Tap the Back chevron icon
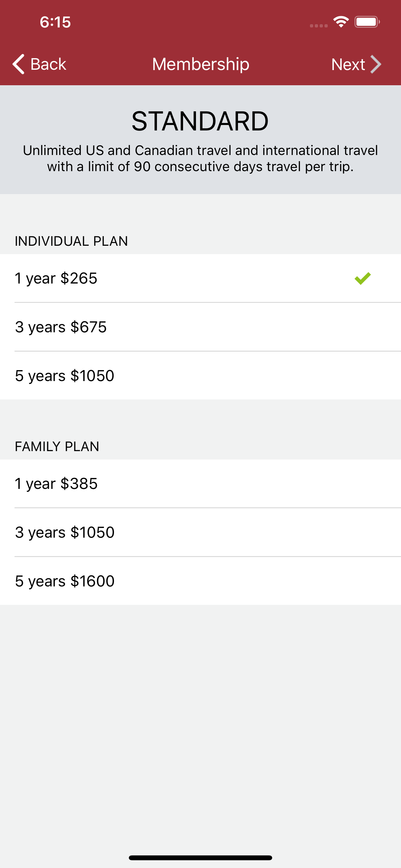The image size is (401, 868). [x=18, y=64]
